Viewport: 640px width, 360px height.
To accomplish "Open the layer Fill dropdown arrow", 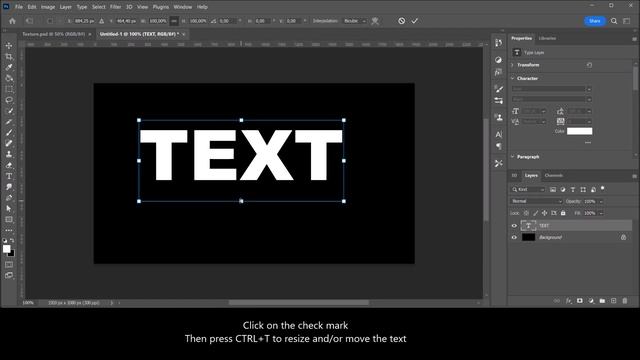I will point(601,213).
